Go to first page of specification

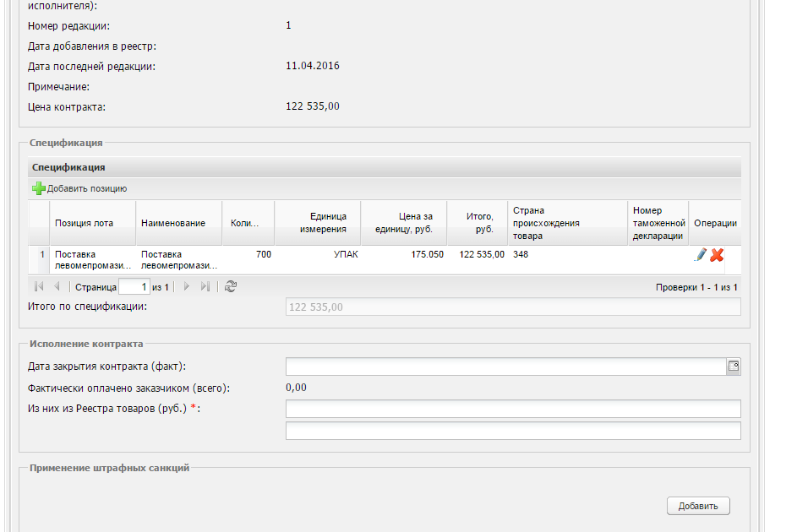click(x=39, y=287)
